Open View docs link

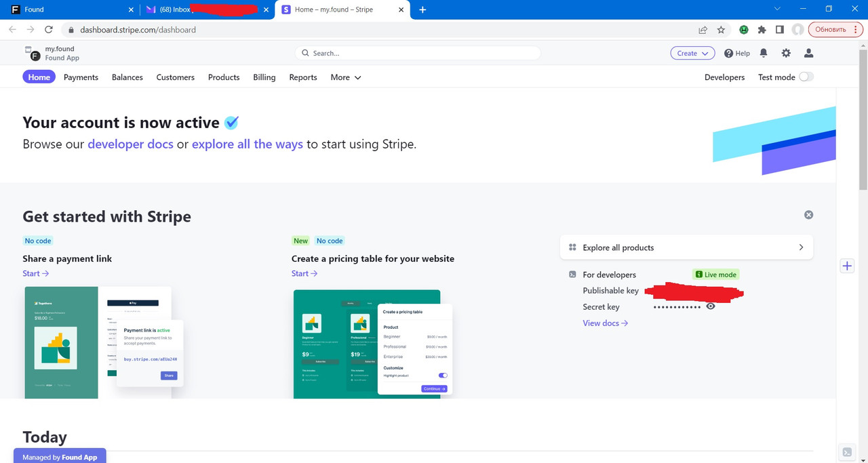coord(606,323)
